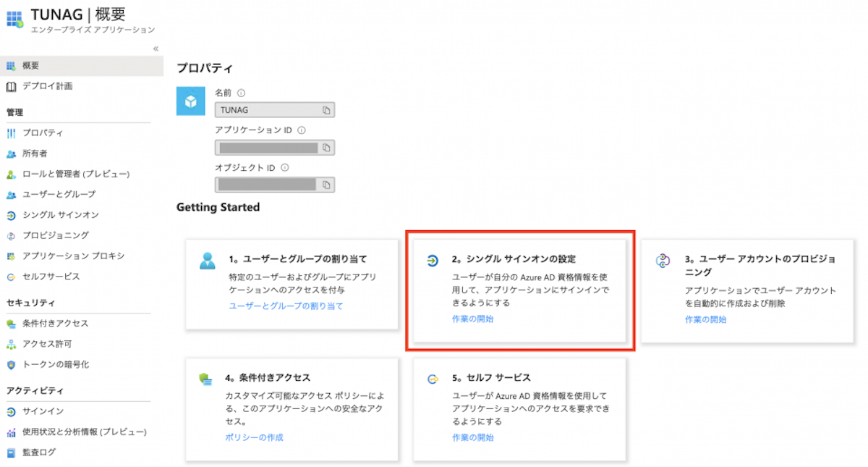Click the 3。ユーザー アカウントのプロビジョニング heading
This screenshot has height=467, width=868.
click(760, 265)
